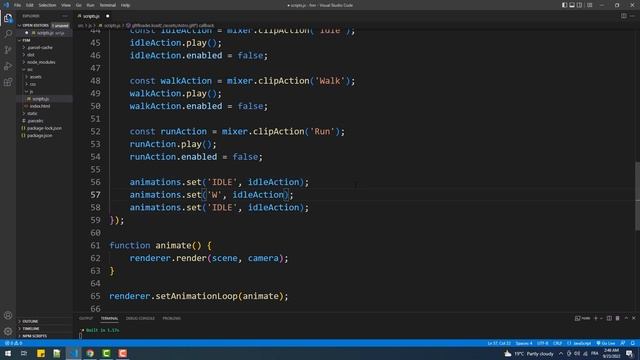Open the Terminal menu
This screenshot has width=640, height=360.
point(108,5)
